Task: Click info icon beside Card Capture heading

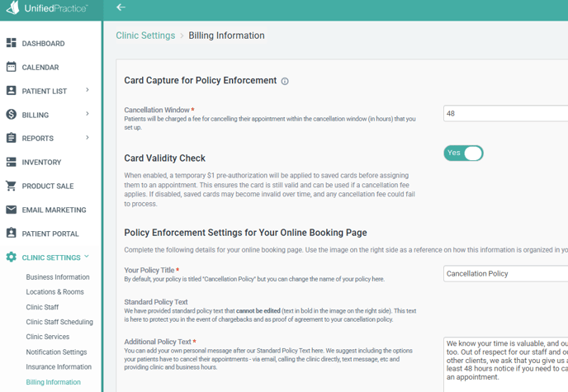Action: 285,82
